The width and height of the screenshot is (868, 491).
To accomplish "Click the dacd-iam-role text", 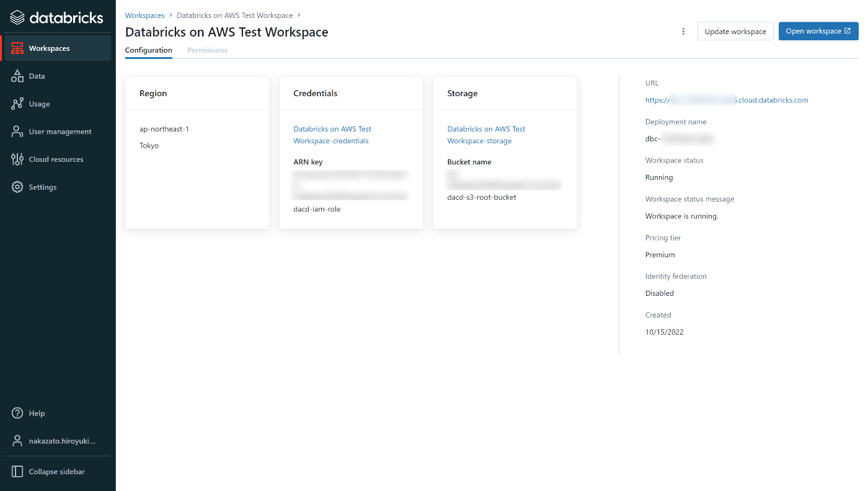I will [x=317, y=209].
